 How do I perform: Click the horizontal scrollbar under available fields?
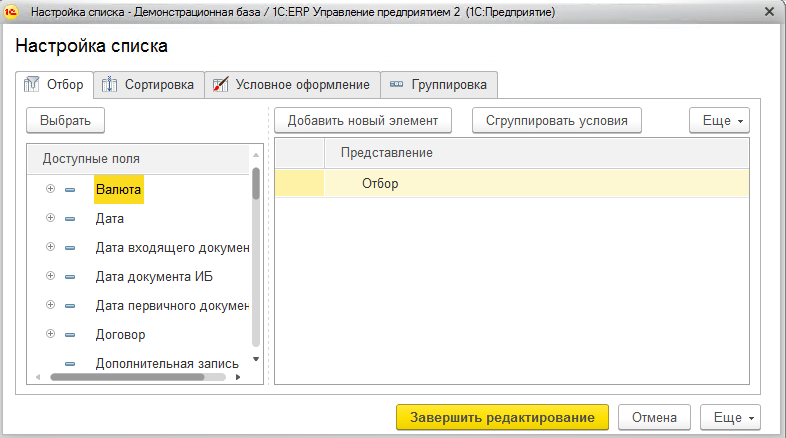point(130,377)
